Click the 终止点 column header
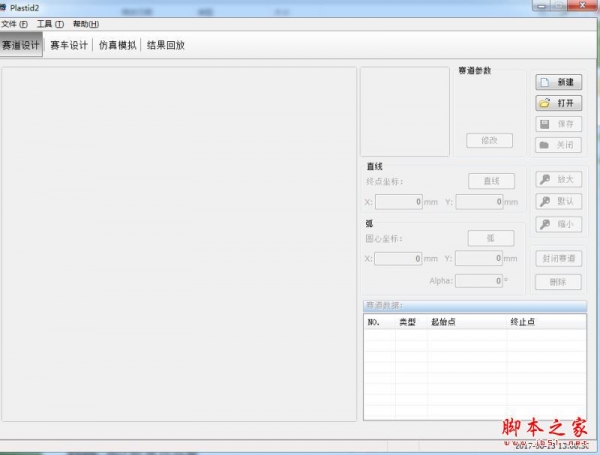The width and height of the screenshot is (600, 455). click(546, 322)
